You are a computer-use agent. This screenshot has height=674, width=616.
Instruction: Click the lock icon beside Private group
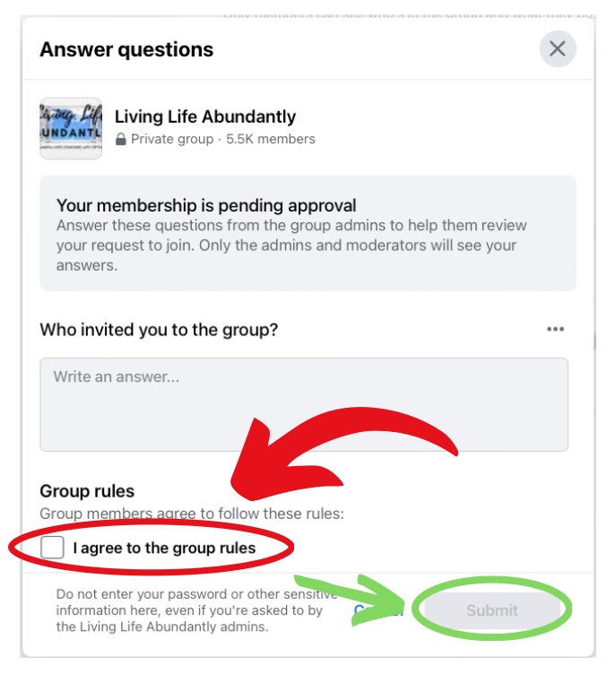[x=121, y=139]
